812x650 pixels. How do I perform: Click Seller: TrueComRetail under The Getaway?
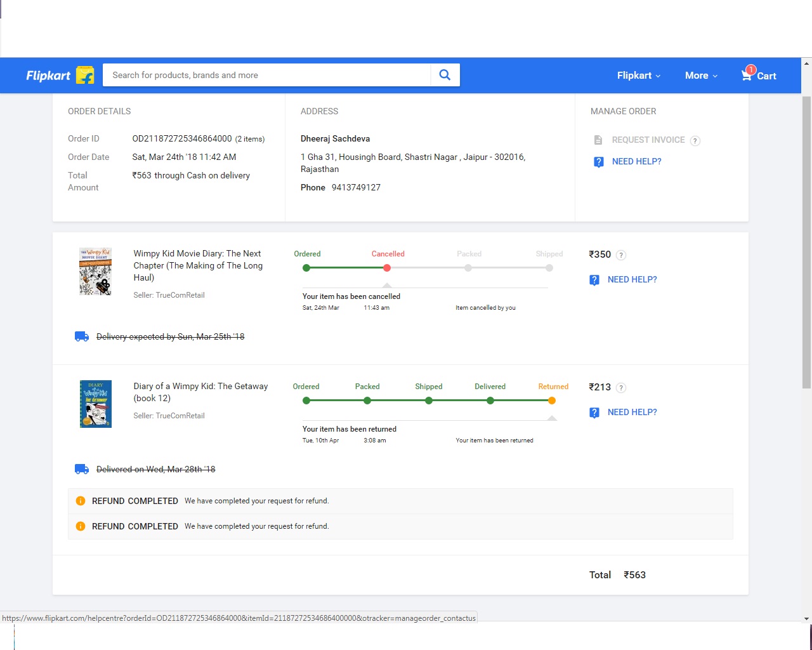(169, 416)
